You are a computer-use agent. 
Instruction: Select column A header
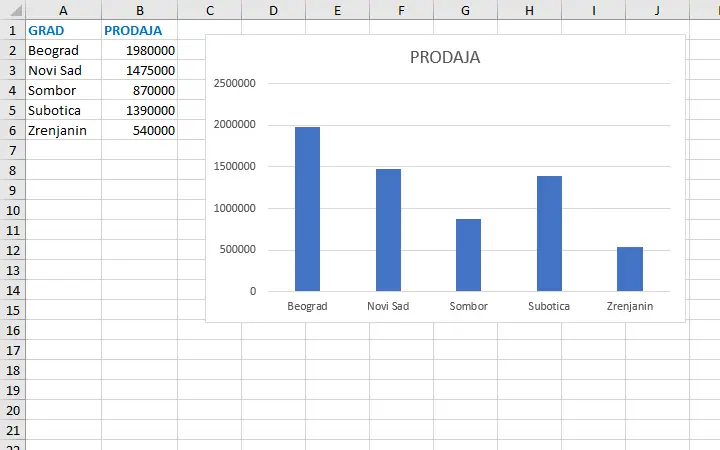coord(63,10)
